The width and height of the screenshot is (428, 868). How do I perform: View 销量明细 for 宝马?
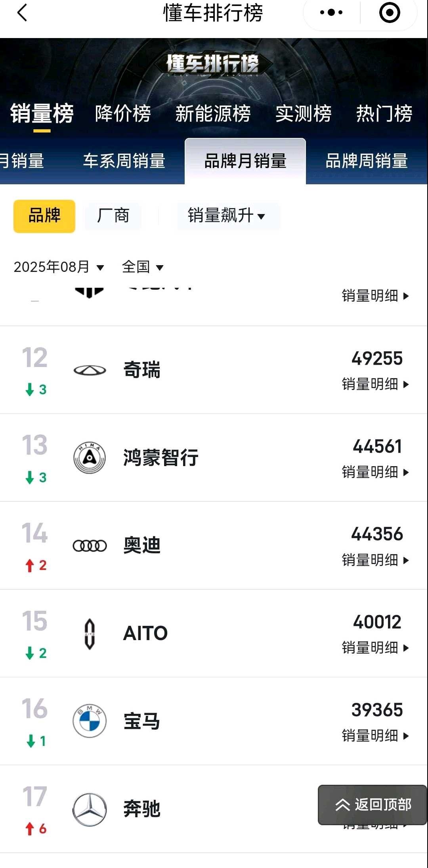click(x=375, y=736)
